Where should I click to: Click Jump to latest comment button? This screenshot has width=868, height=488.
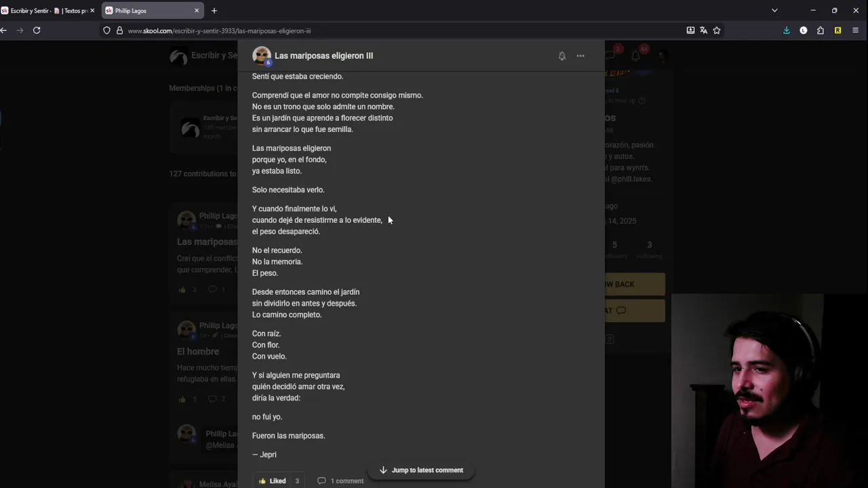[x=420, y=470]
